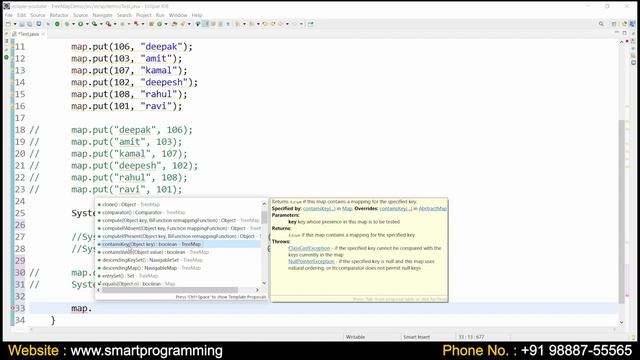Select the equals(Object o) proposal
The width and height of the screenshot is (640, 360).
(x=179, y=284)
